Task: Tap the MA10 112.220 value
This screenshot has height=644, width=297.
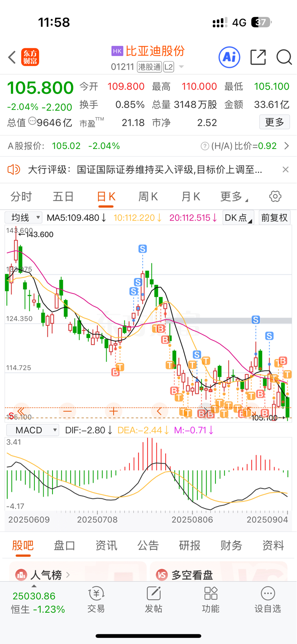Action: 137,218
